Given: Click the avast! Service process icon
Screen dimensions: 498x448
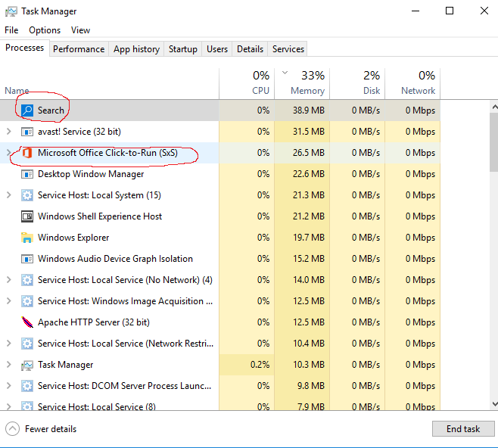Looking at the screenshot, I should (x=27, y=132).
